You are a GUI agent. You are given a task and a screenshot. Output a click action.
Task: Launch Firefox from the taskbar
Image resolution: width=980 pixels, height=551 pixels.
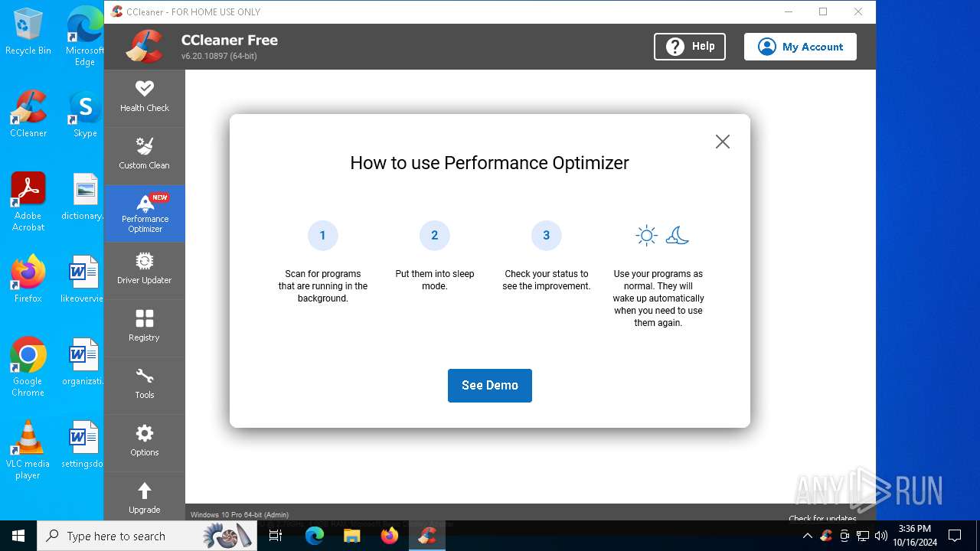pos(389,536)
